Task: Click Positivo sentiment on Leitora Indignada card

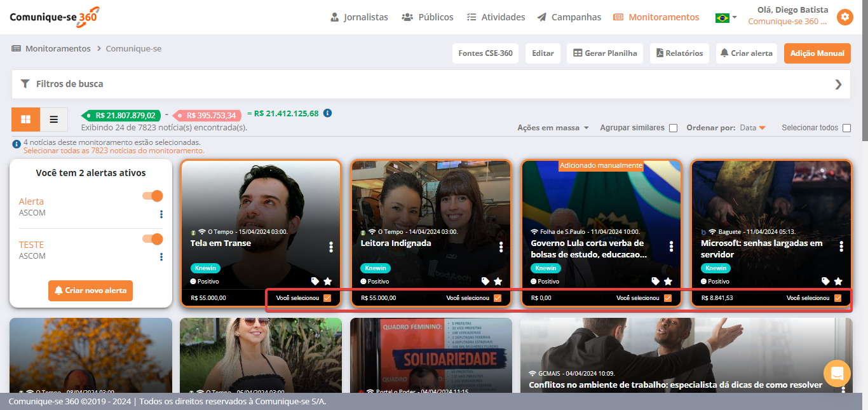Action: coord(374,281)
